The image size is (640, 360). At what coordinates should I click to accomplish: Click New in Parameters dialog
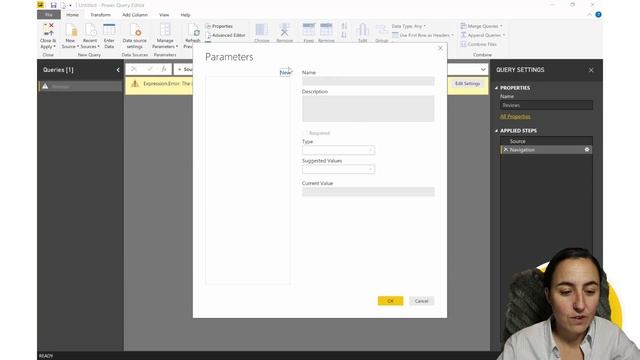point(285,72)
